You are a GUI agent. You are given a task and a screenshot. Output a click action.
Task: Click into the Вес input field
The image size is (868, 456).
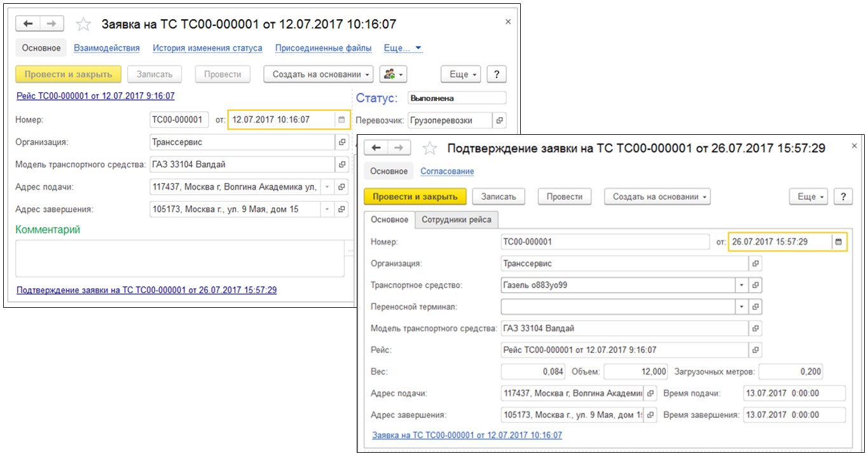[533, 371]
